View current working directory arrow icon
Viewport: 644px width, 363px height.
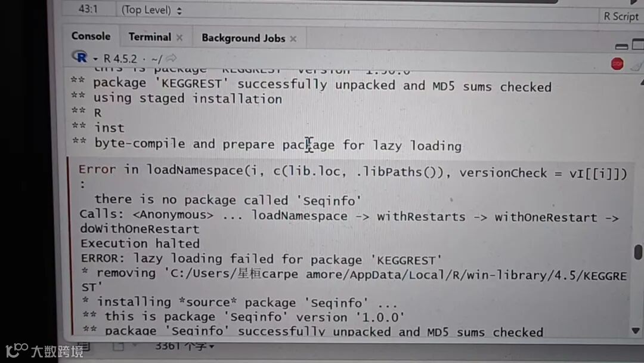click(172, 58)
